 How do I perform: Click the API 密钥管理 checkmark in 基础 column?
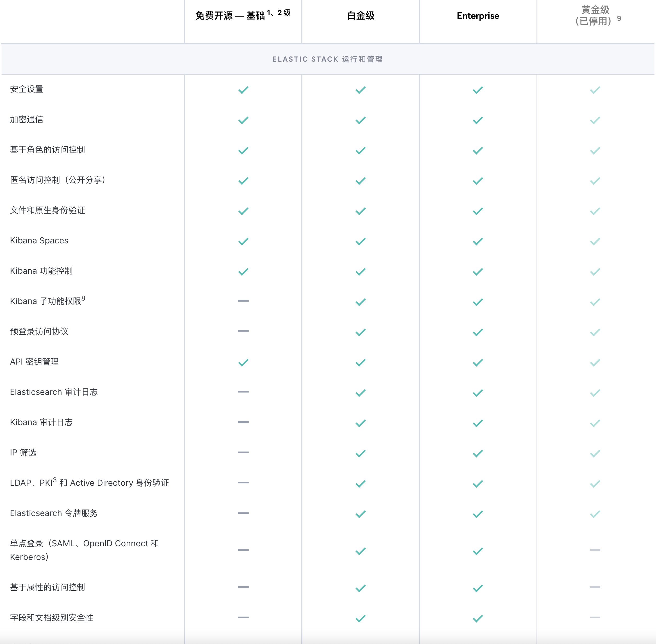(243, 362)
